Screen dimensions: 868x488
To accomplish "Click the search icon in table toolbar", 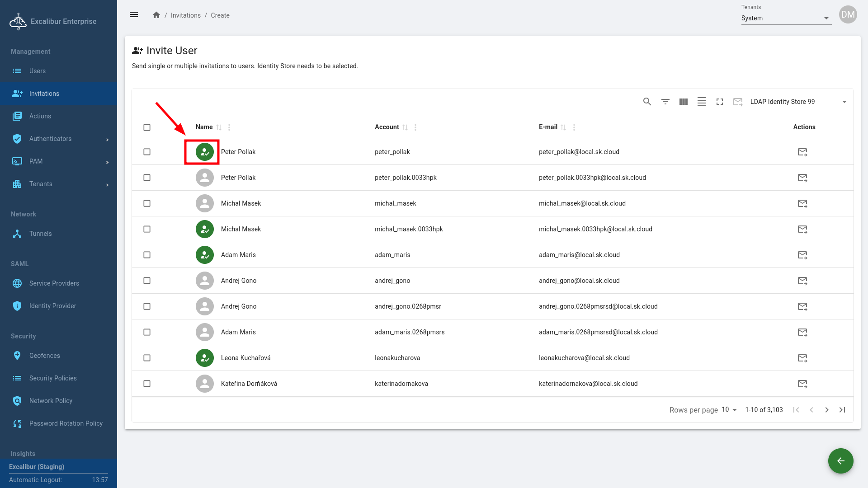I will (x=647, y=102).
